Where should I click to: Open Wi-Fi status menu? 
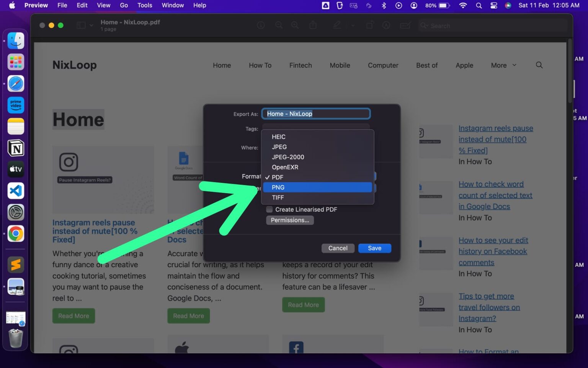point(463,5)
